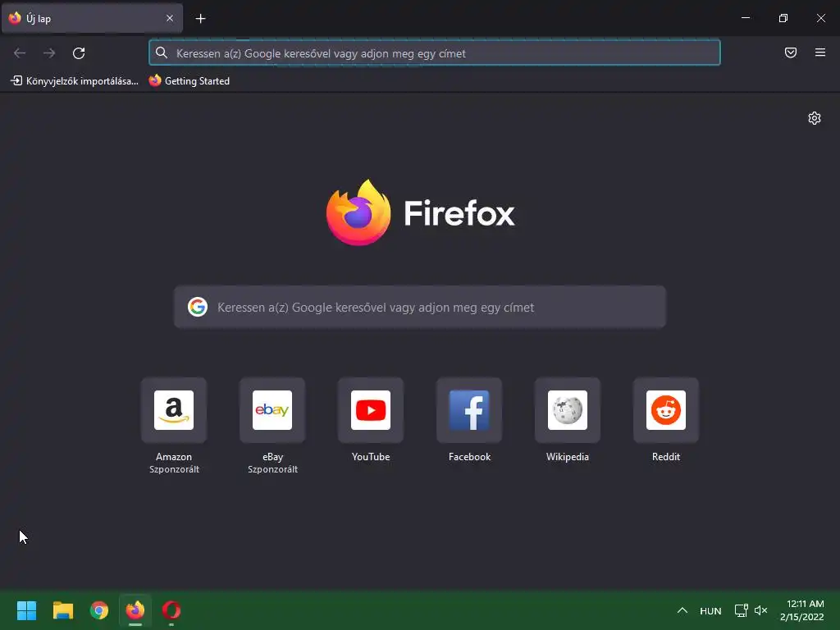Screen dimensions: 840x630
Task: Open the Facebook shortcut tile
Action: (469, 410)
